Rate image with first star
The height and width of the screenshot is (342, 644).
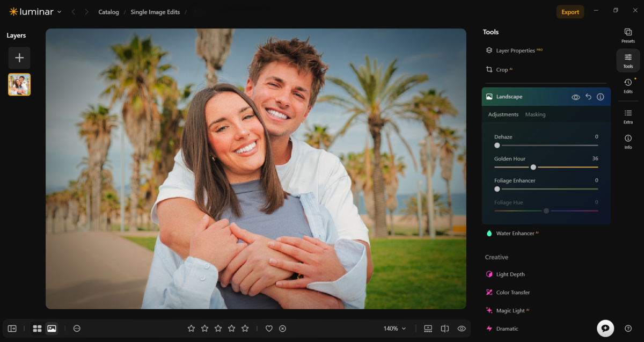click(191, 329)
